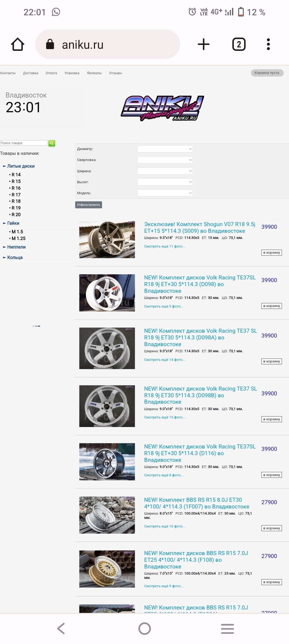Open the tab switcher showing 2 tabs
Image resolution: width=289 pixels, height=644 pixels.
click(x=239, y=44)
